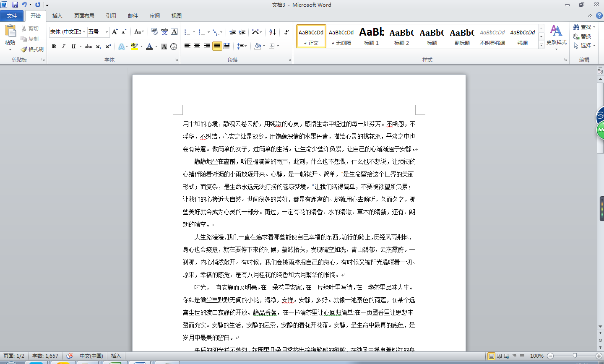604x364 pixels.
Task: Click the Shrink Font icon
Action: click(124, 32)
